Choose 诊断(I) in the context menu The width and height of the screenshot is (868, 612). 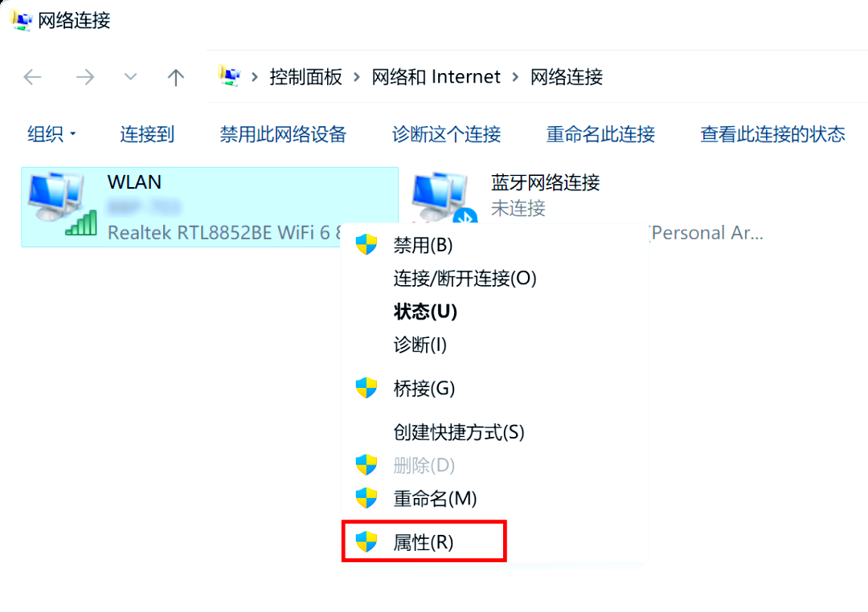click(x=420, y=345)
